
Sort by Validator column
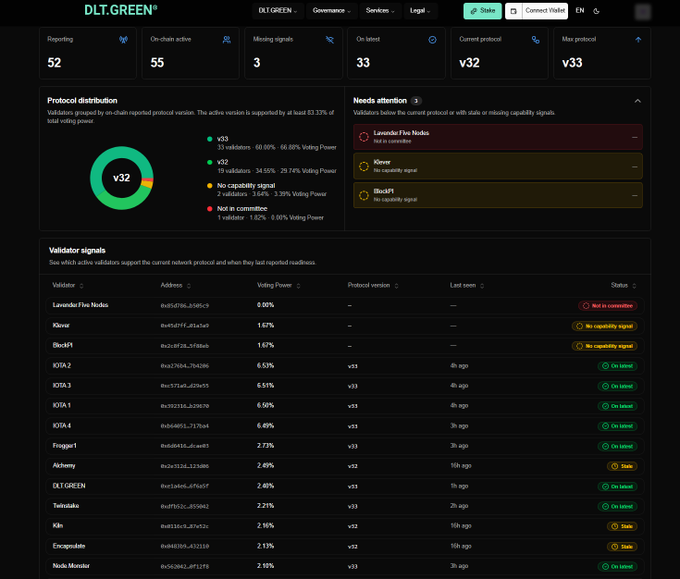68,285
